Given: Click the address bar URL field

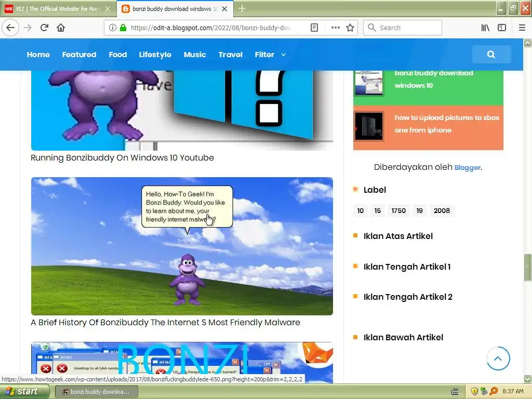Looking at the screenshot, I should point(211,28).
